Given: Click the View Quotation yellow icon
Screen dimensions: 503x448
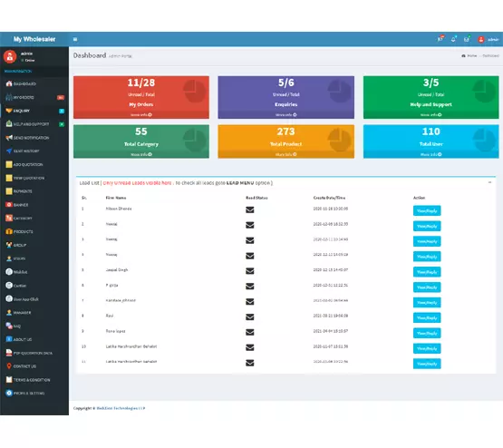Looking at the screenshot, I should click(x=9, y=178).
